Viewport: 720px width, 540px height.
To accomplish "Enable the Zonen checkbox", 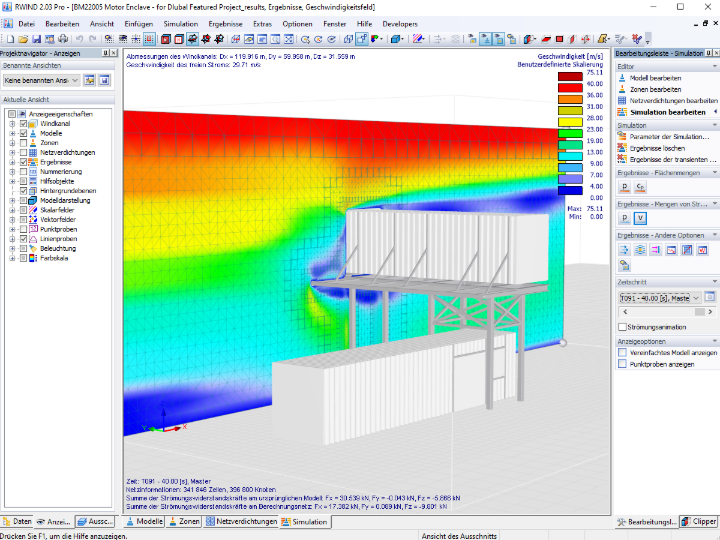I will (23, 143).
